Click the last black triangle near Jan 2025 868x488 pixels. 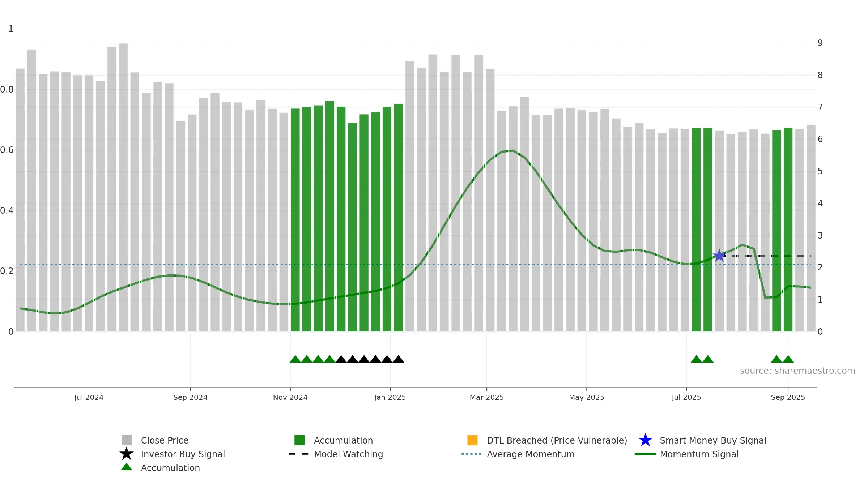click(398, 359)
